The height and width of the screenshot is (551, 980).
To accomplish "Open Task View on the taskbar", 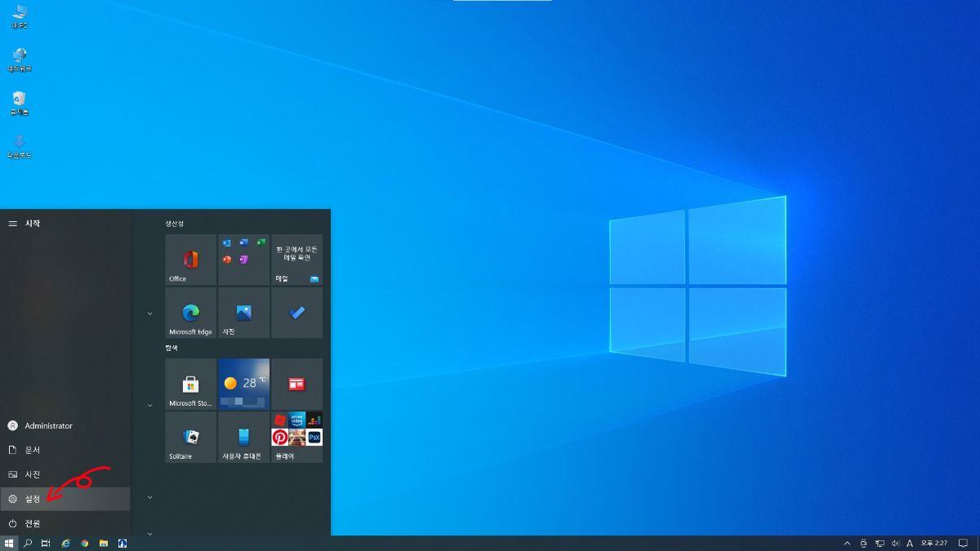I will 46,543.
